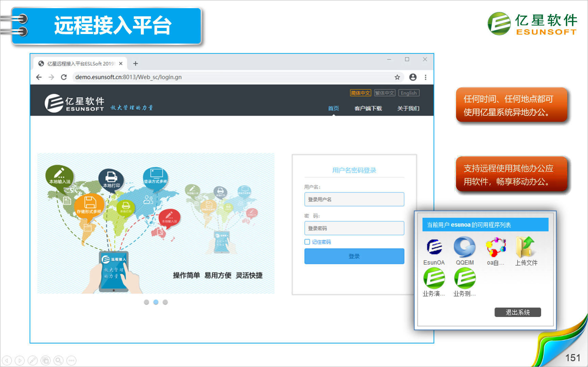
Task: Switch language to 简体中文
Action: (x=360, y=93)
